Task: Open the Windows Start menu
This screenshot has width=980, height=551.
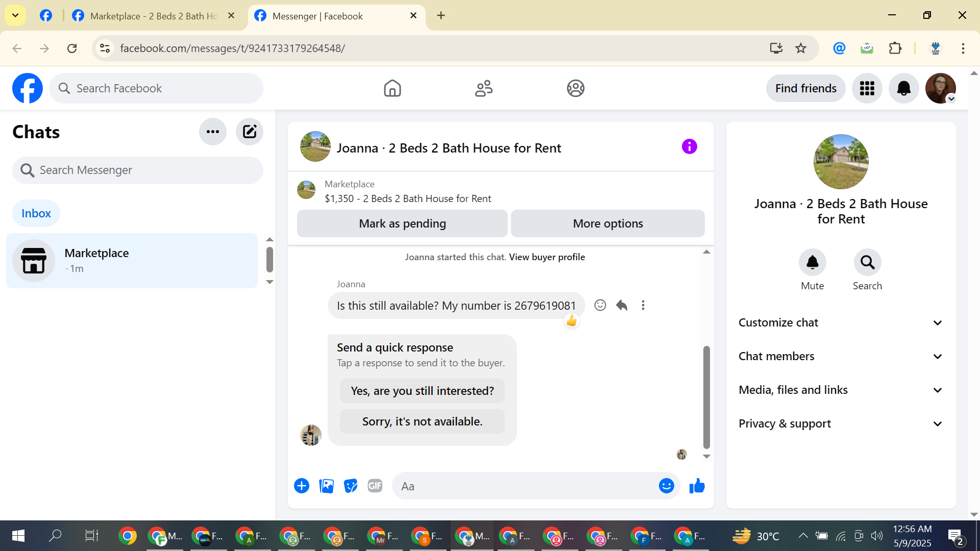Action: [x=18, y=536]
